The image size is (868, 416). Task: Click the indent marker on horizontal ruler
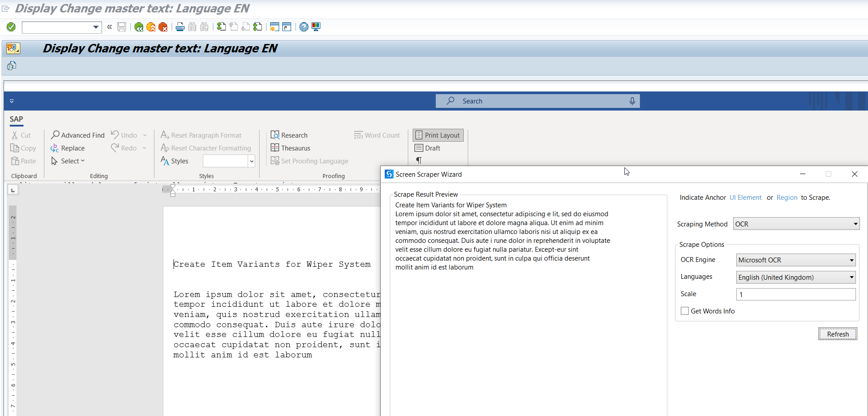173,190
